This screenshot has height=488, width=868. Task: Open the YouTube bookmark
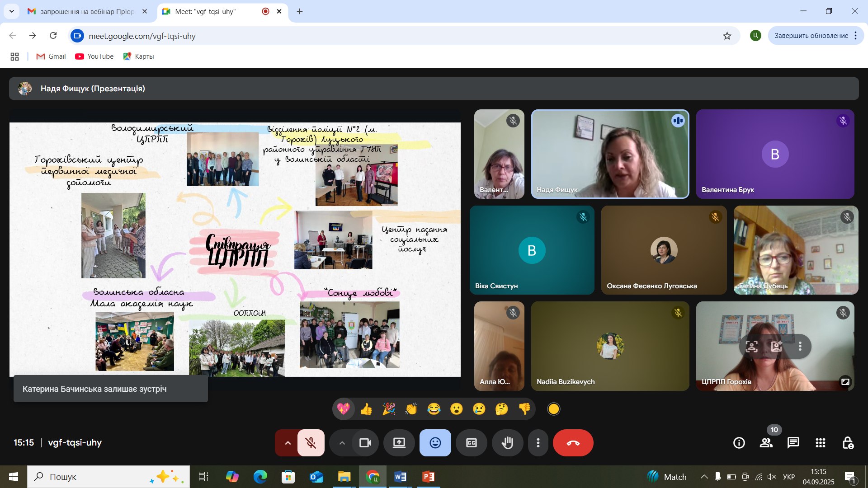(x=94, y=56)
